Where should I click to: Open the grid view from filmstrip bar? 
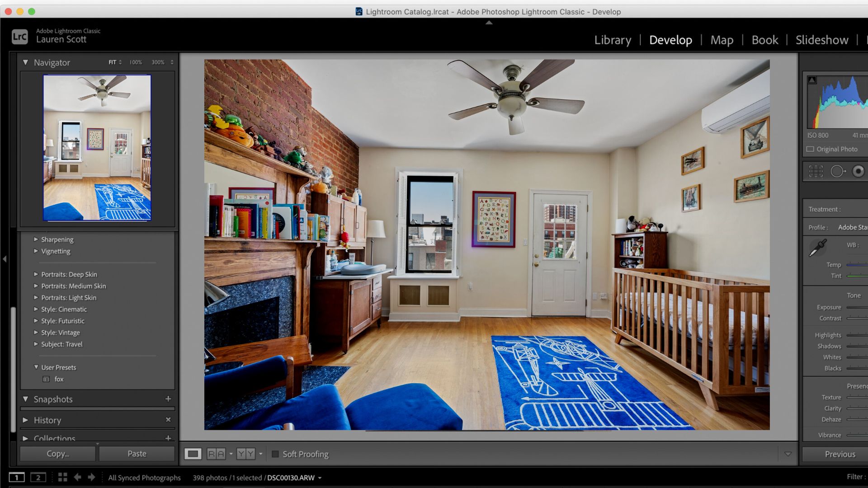(62, 477)
